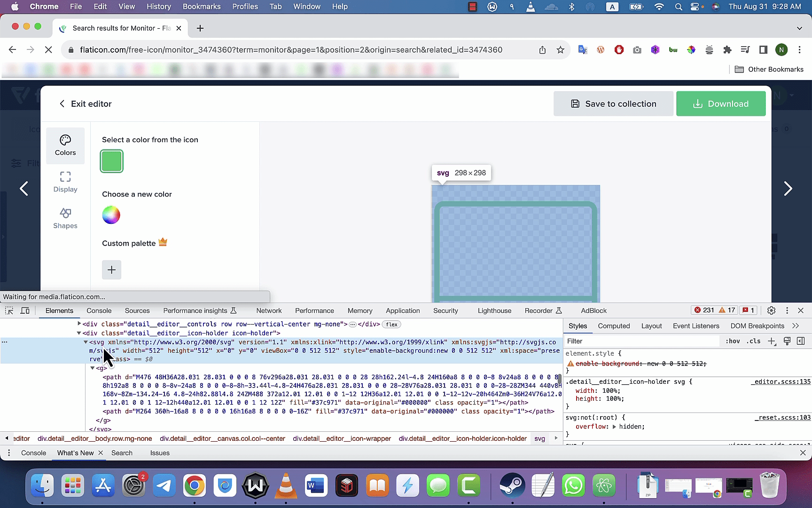Add a custom palette with plus button
Screen dimensions: 812x508
pyautogui.click(x=112, y=270)
